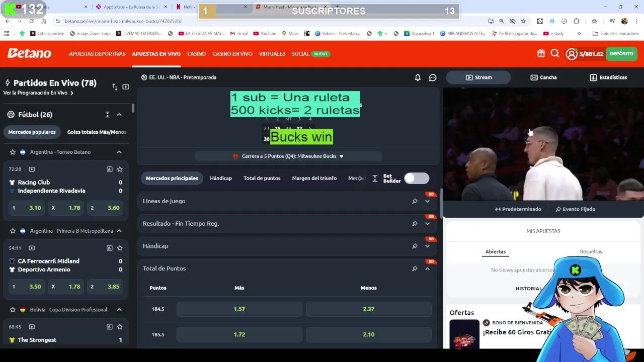
Task: Click the collapse markets icon beside Bet Builder
Action: (375, 178)
